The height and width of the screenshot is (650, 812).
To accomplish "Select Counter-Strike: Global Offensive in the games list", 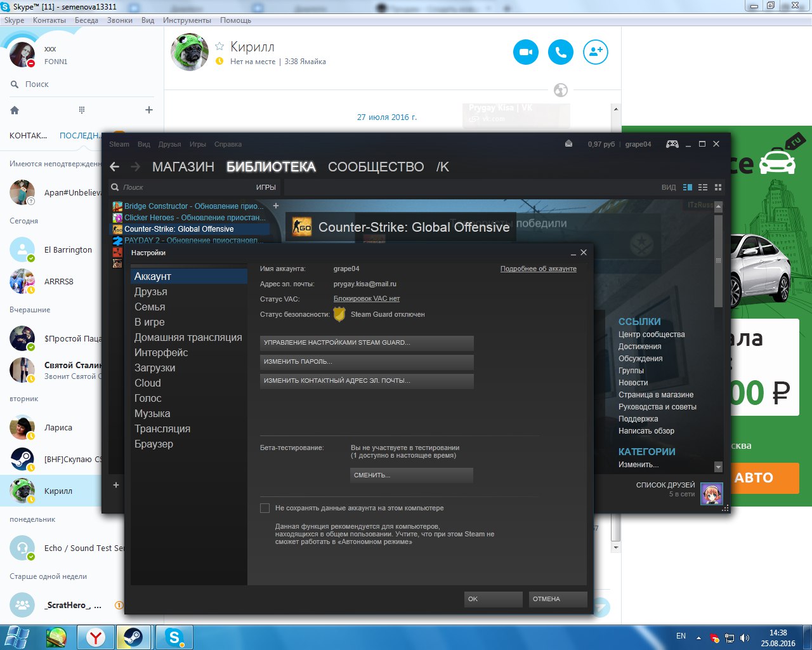I will pyautogui.click(x=190, y=229).
